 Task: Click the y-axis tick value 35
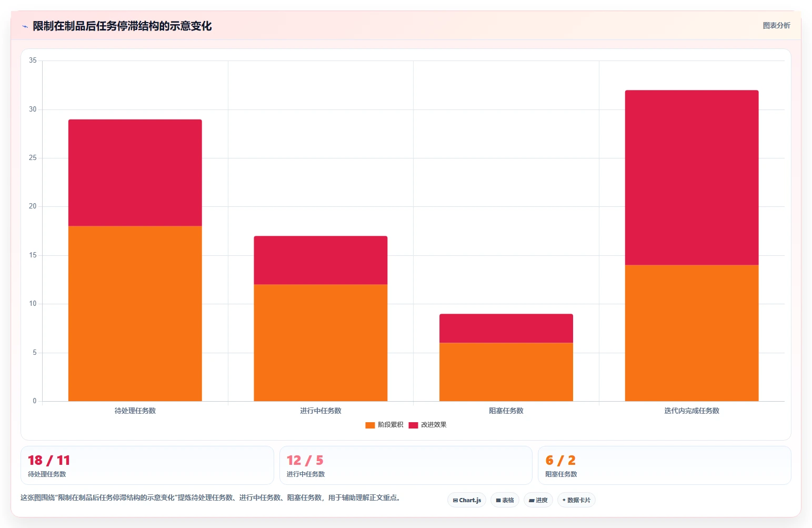coord(33,61)
